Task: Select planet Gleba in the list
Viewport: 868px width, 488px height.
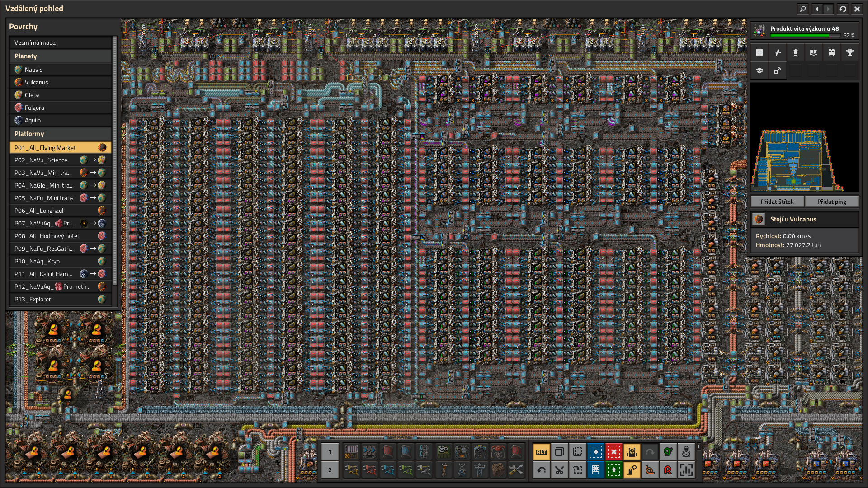Action: point(61,95)
